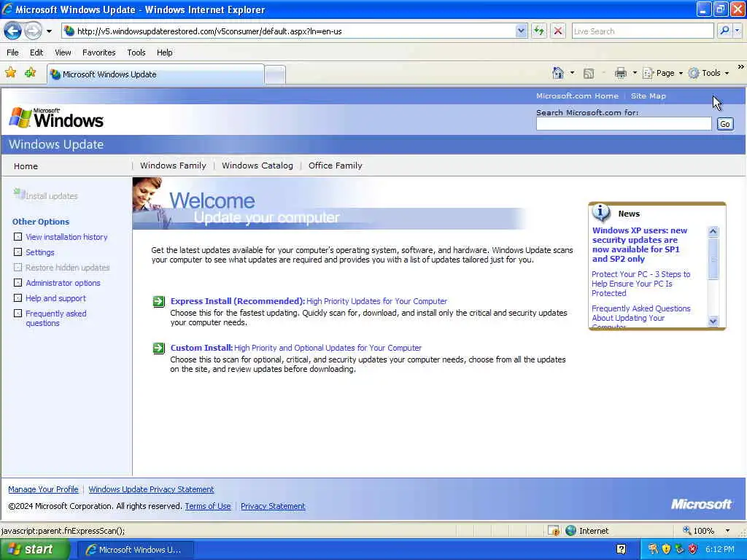747x560 pixels.
Task: Open the Favorites menu
Action: click(98, 52)
